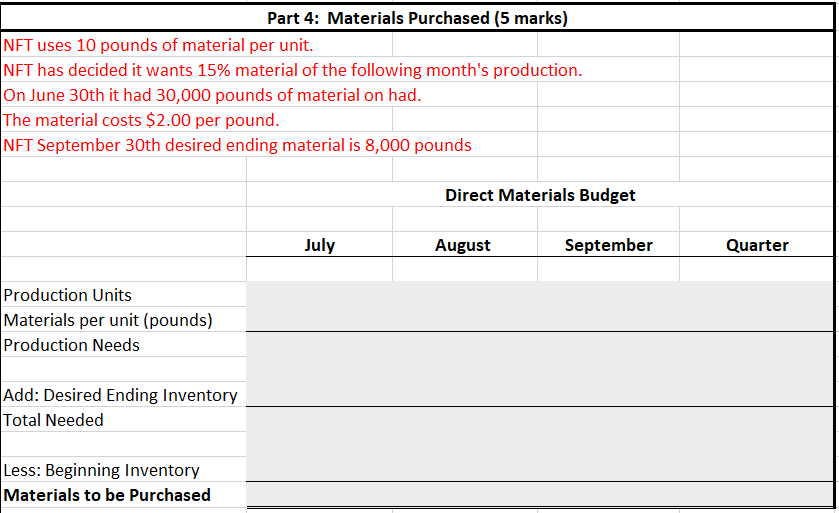Select the 'Materials per unit (pounds)' label
This screenshot has width=839, height=513.
108,320
